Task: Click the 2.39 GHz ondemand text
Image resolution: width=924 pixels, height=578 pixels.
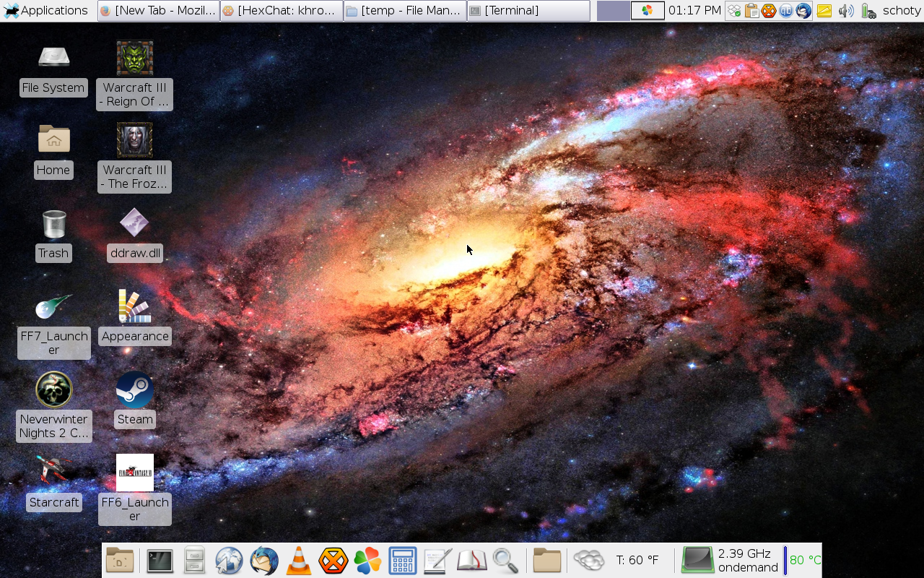Action: click(748, 561)
